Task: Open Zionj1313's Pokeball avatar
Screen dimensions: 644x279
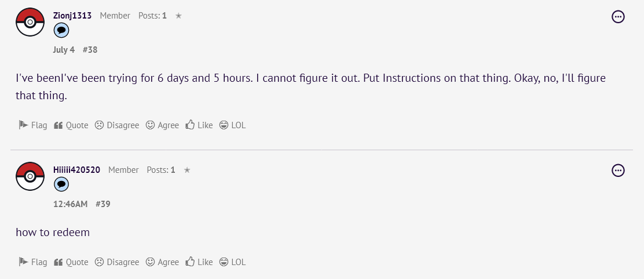Action: [x=30, y=22]
